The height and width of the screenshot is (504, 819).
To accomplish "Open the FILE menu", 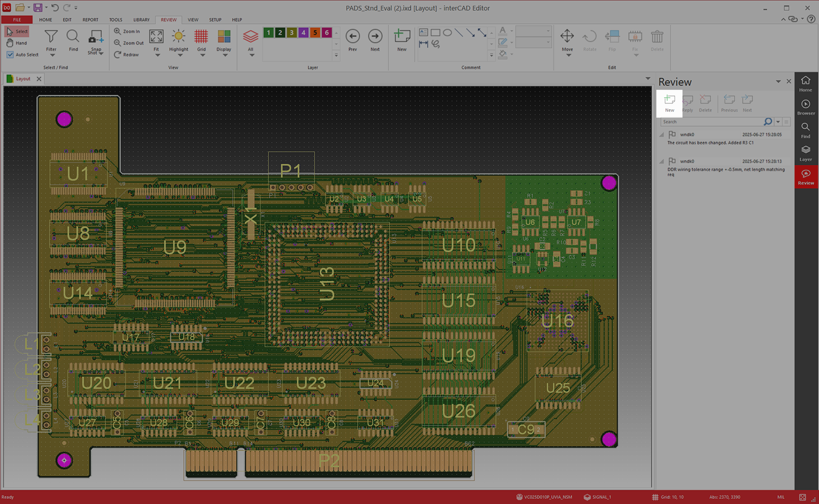I will pos(17,20).
